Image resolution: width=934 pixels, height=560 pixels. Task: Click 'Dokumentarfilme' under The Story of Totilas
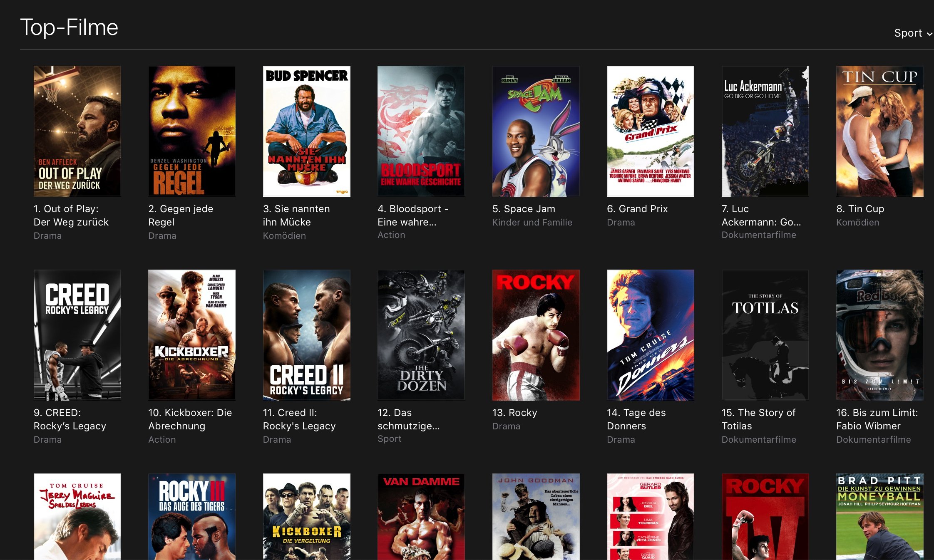(759, 440)
